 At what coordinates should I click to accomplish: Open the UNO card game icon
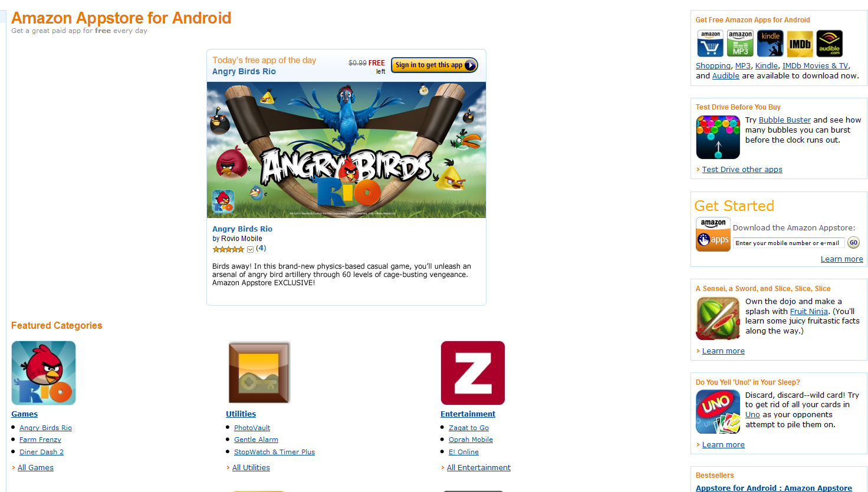pyautogui.click(x=718, y=412)
